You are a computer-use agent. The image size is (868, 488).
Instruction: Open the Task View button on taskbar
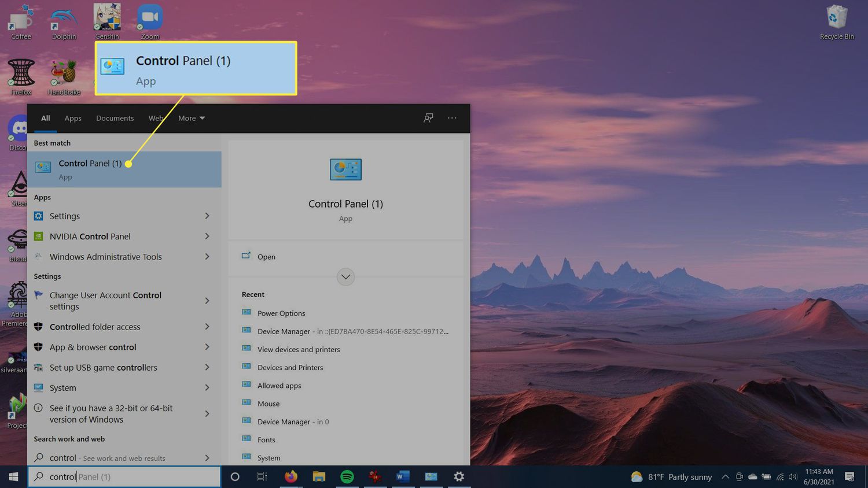click(262, 476)
